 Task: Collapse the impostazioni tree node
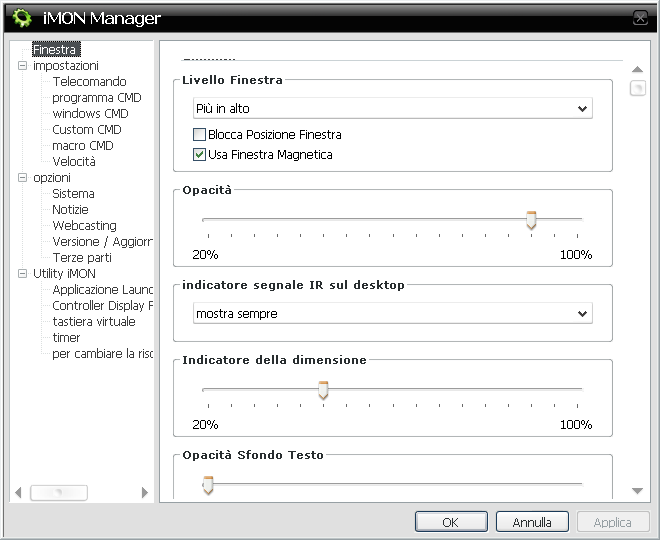point(22,66)
